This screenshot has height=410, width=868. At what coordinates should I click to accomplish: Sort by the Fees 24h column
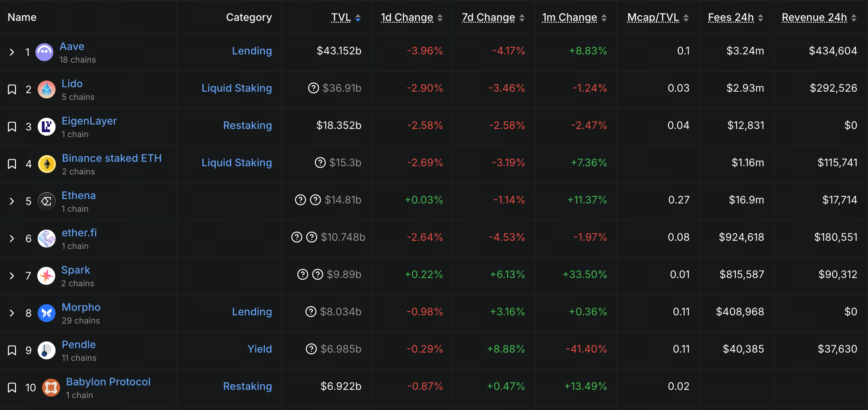731,18
